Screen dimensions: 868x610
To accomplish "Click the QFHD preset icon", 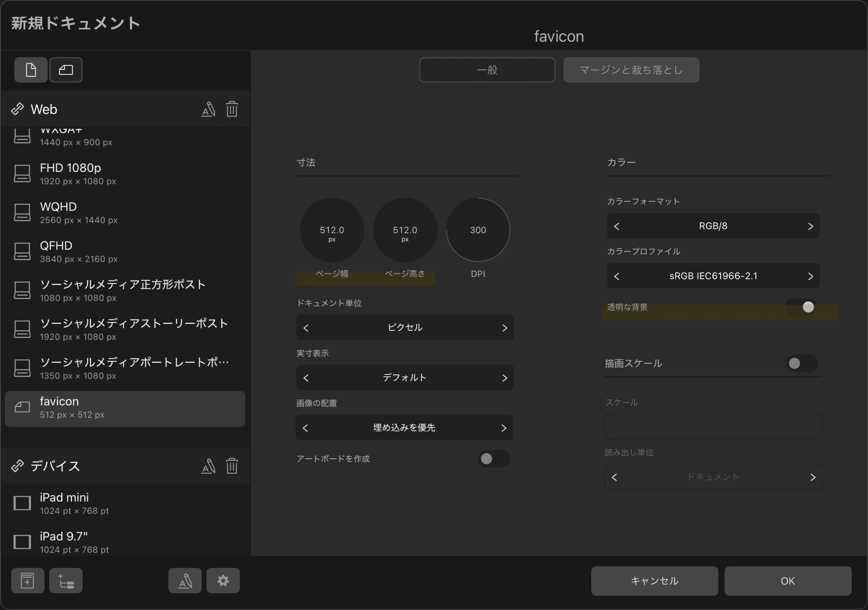I will click(x=22, y=252).
